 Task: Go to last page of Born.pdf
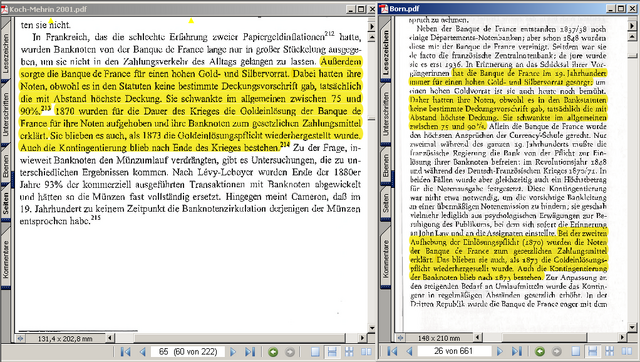click(x=517, y=351)
